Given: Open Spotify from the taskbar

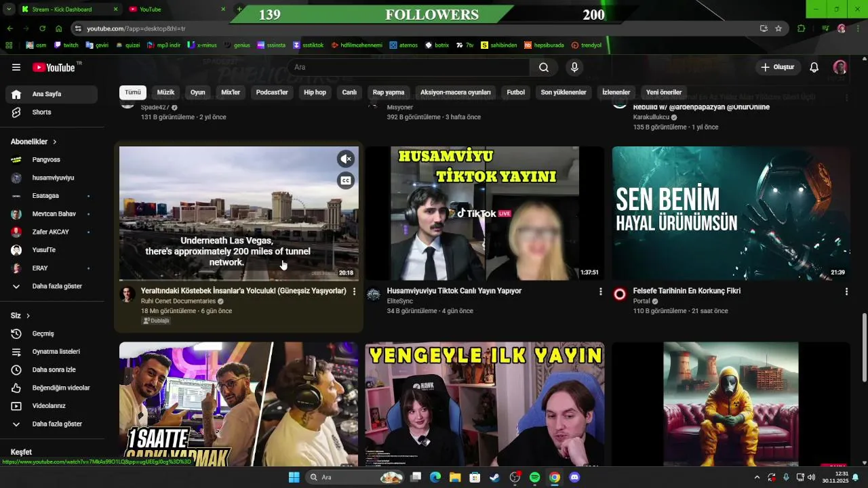Looking at the screenshot, I should (x=534, y=477).
